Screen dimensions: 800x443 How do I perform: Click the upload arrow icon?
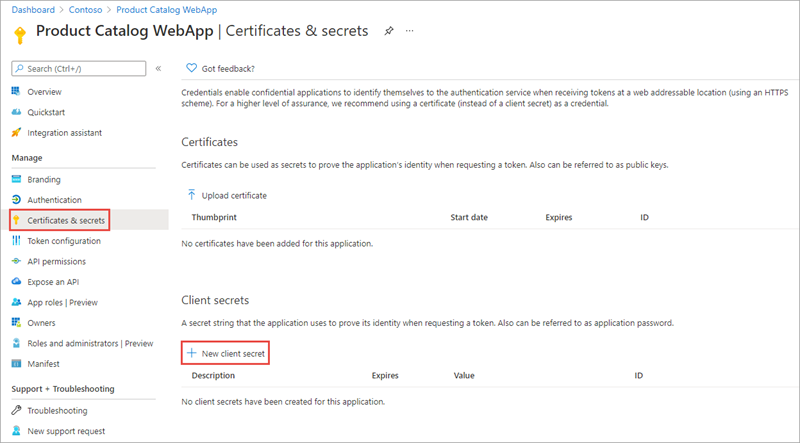pos(191,195)
